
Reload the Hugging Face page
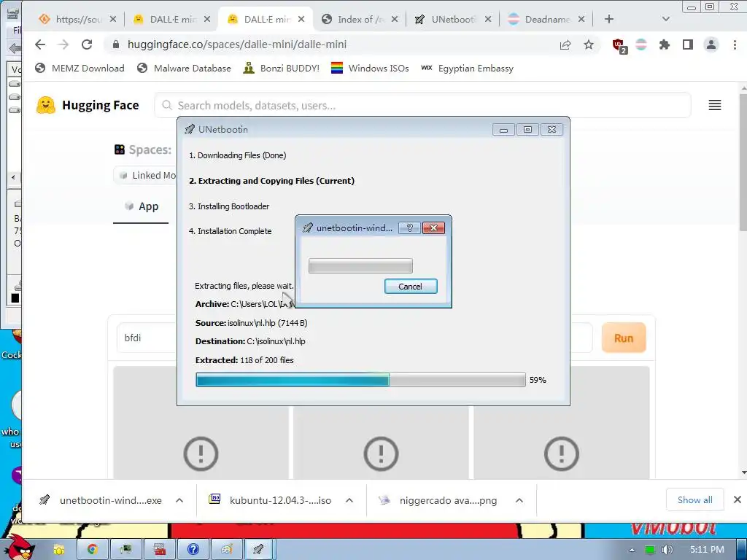(x=87, y=44)
